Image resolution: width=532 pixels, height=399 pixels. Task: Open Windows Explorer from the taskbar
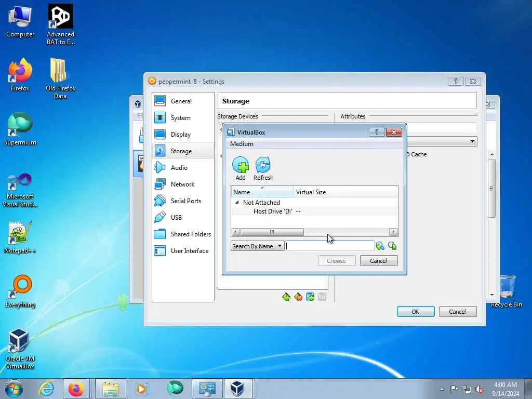[x=111, y=389]
